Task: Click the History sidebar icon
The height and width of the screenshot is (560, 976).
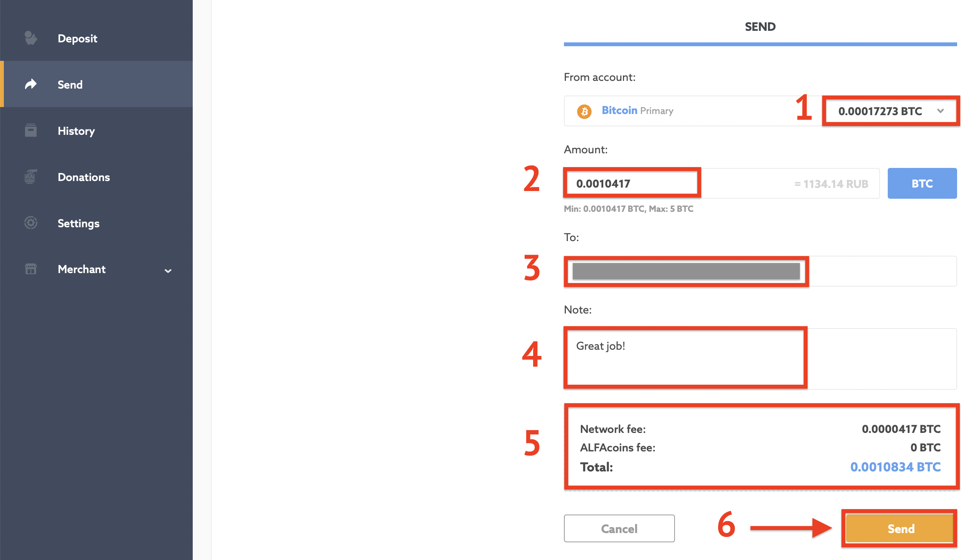Action: (30, 131)
